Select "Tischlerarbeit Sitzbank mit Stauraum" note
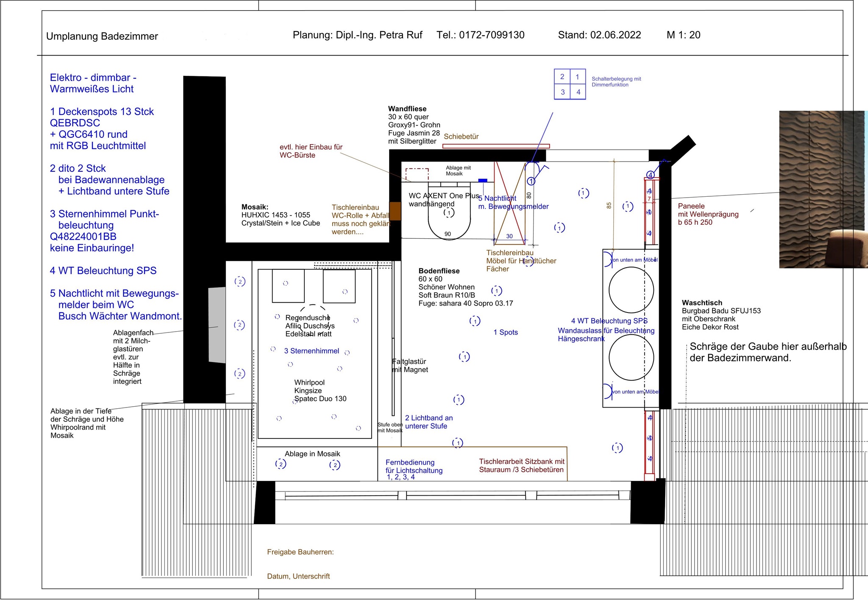Screen dimensions: 868x614 click(522, 466)
